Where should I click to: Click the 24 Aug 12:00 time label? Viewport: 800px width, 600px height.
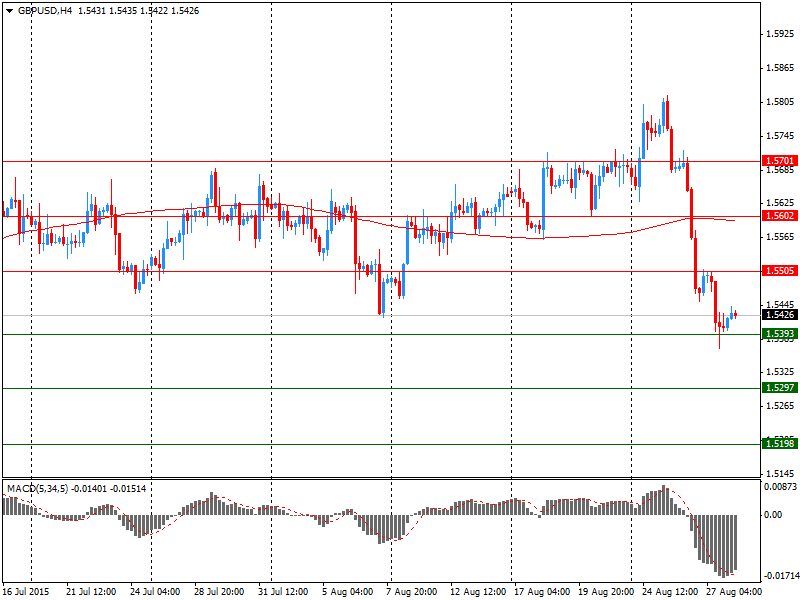coord(670,592)
